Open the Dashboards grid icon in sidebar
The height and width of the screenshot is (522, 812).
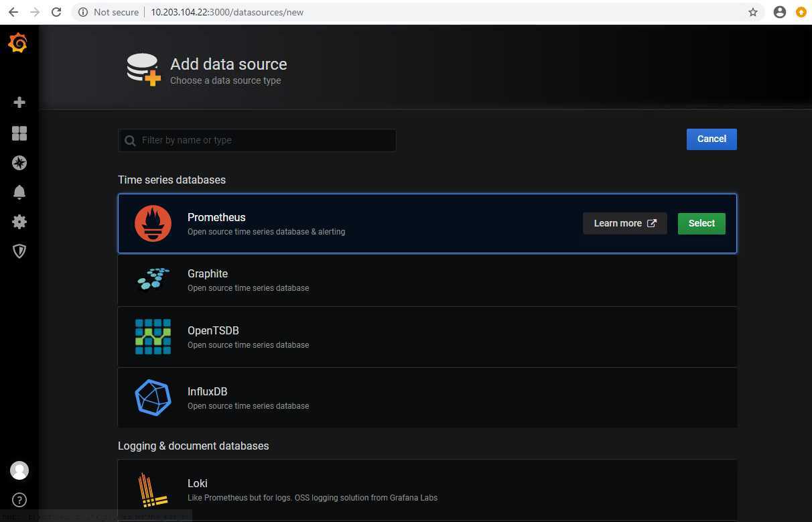[19, 133]
